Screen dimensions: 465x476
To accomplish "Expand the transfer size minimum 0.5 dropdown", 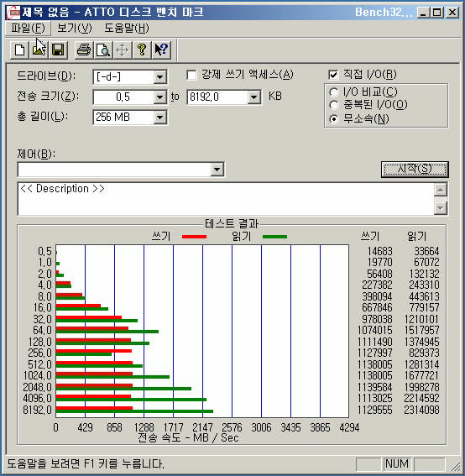I will (x=159, y=97).
